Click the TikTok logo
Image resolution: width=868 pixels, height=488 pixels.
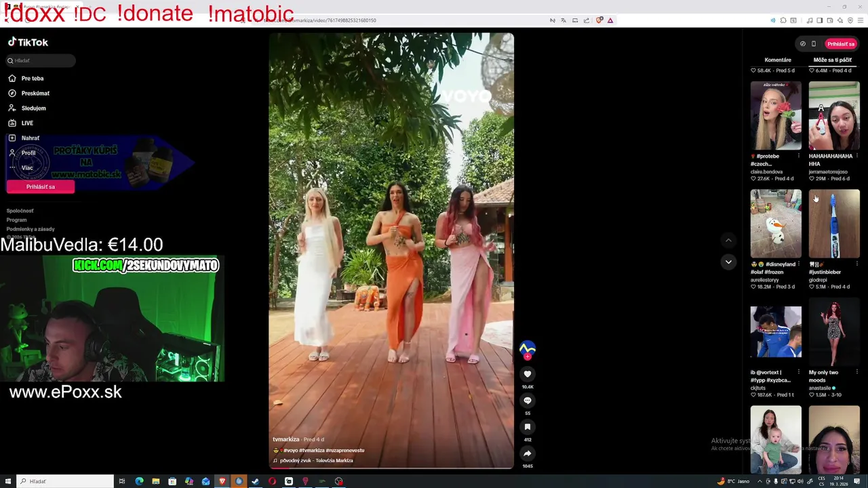pyautogui.click(x=28, y=42)
